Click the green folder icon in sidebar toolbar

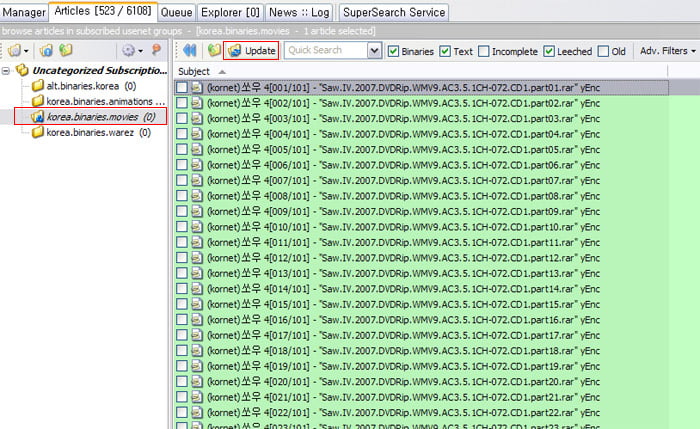tap(65, 50)
